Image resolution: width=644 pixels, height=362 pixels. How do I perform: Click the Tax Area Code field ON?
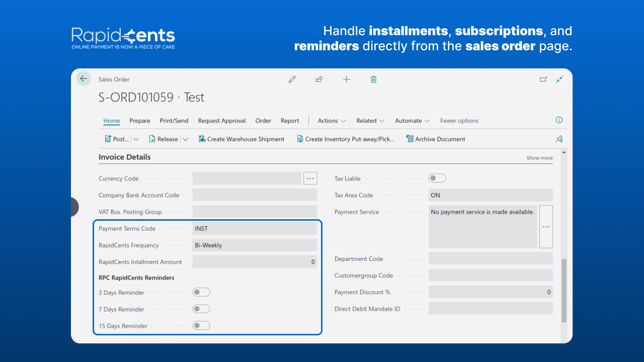491,195
